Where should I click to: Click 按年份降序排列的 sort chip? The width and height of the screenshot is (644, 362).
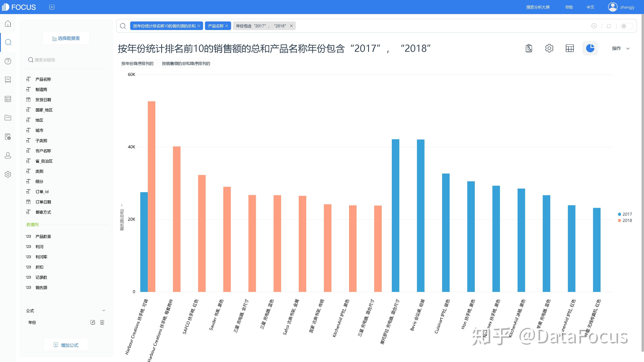(137, 64)
